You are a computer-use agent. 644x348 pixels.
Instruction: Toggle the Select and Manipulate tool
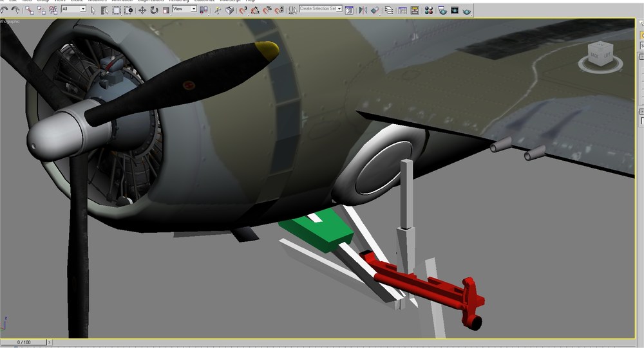[218, 10]
